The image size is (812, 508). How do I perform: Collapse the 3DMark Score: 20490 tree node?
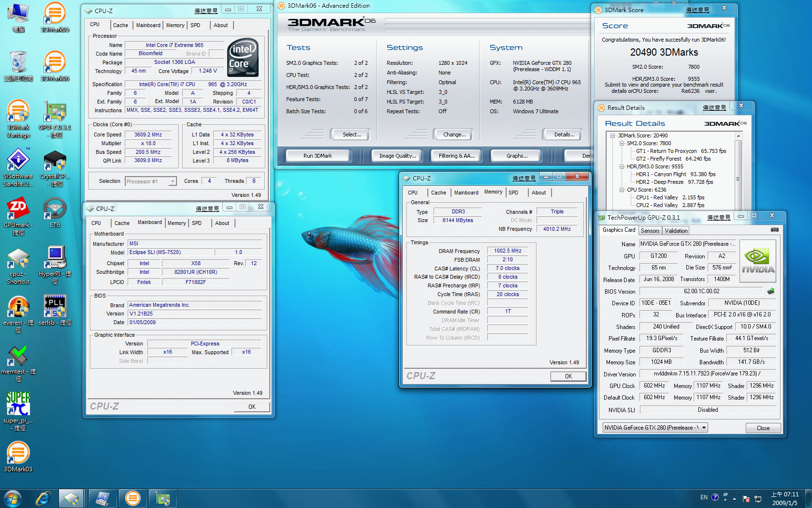[x=613, y=135]
